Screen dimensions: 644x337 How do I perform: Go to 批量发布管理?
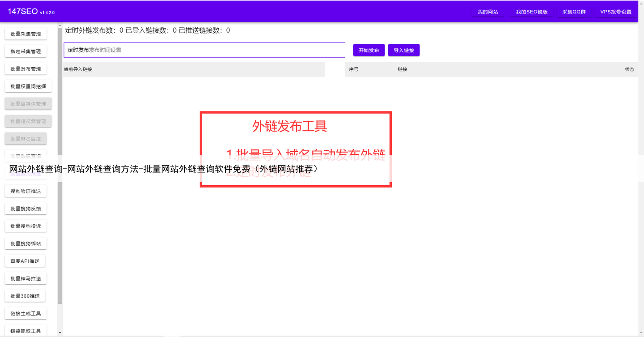pyautogui.click(x=25, y=69)
